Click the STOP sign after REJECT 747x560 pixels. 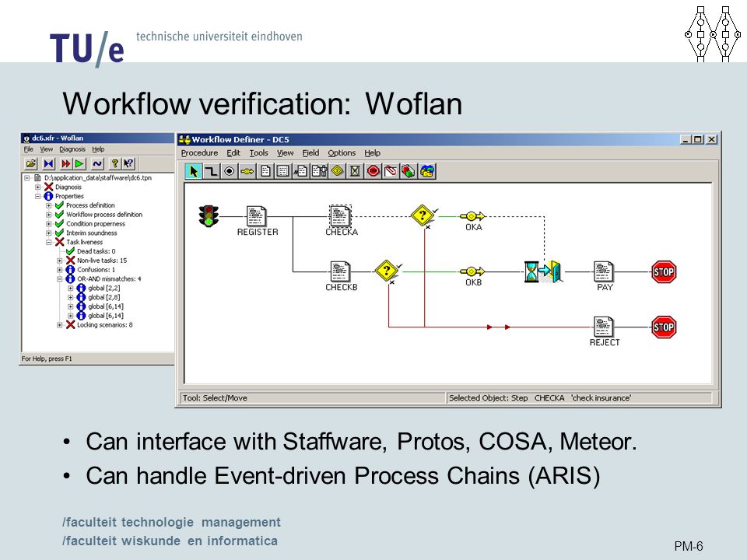pos(664,327)
